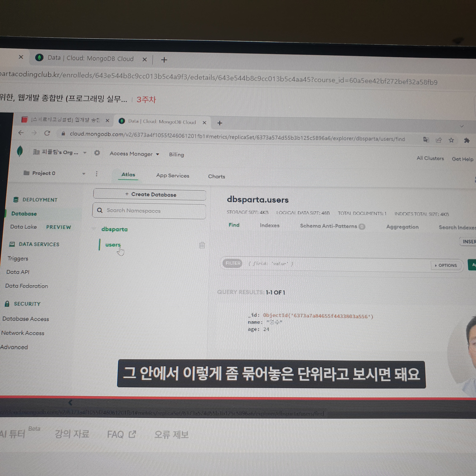Viewport: 476px width, 476px height.
Task: Close outer Data | Cloud: MongoDB Cloud tab
Action: [x=145, y=59]
